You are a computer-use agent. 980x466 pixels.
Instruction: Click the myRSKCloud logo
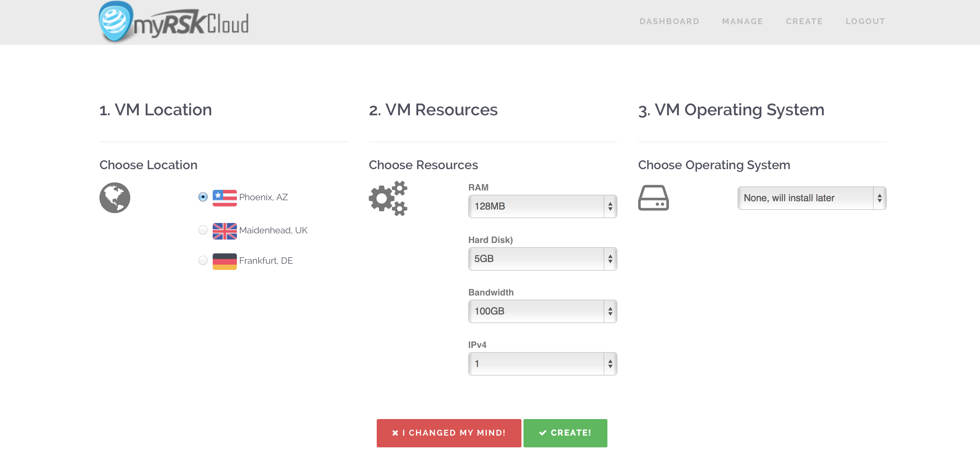click(173, 22)
